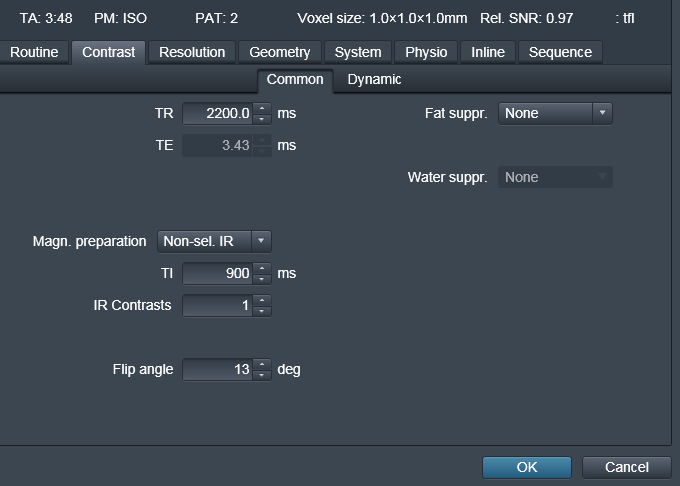Switch to the Routine tab

(34, 52)
